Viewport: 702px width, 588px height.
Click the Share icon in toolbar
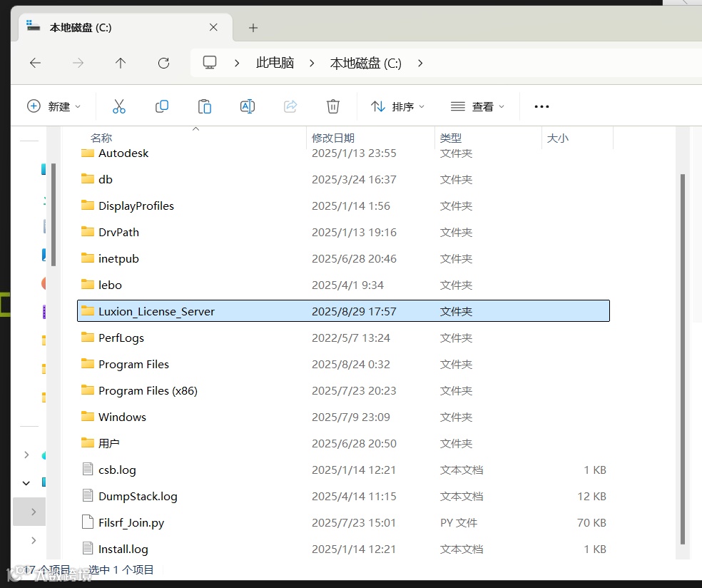[x=290, y=106]
